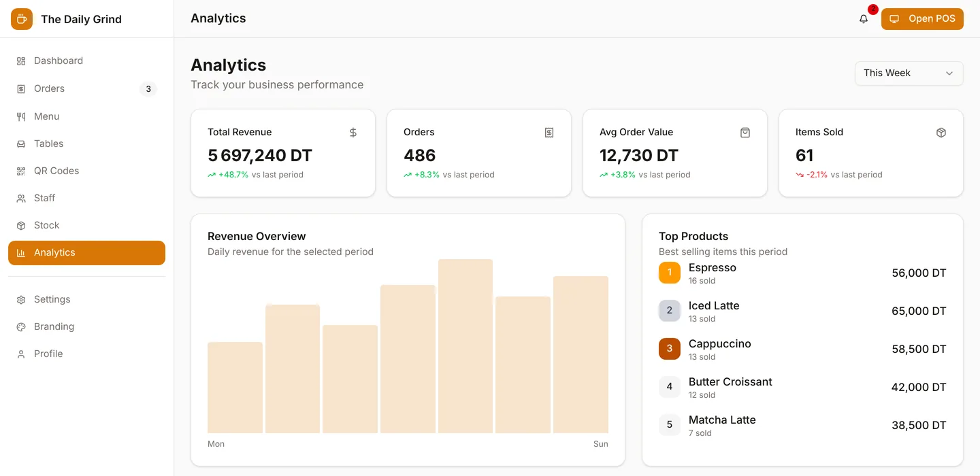Click the Total Revenue value 5 697,240 DT
980x476 pixels.
(x=260, y=156)
